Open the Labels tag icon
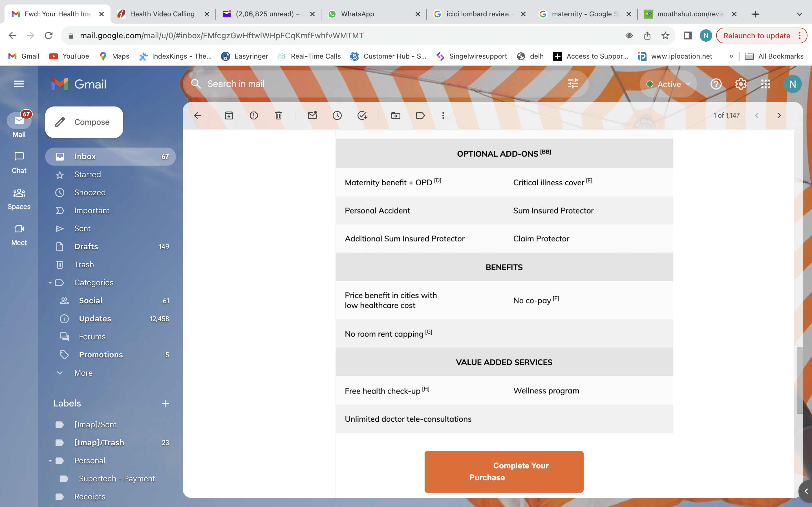Viewport: 812px width, 507px height. (x=420, y=116)
